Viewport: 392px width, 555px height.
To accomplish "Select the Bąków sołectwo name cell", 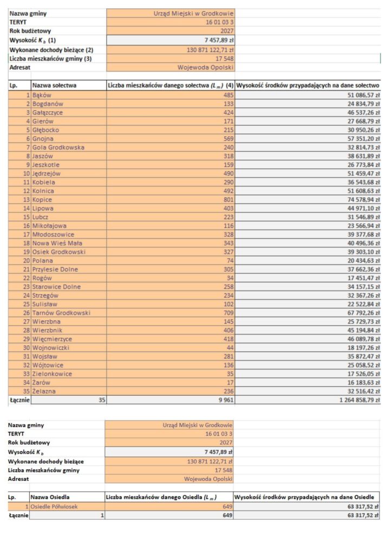I will click(69, 95).
